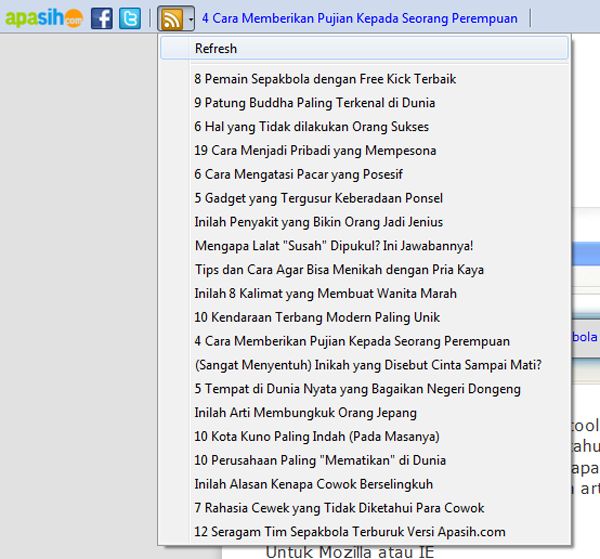This screenshot has height=559, width=600.
Task: Collapse the RSS dropdown arrow
Action: 190,19
